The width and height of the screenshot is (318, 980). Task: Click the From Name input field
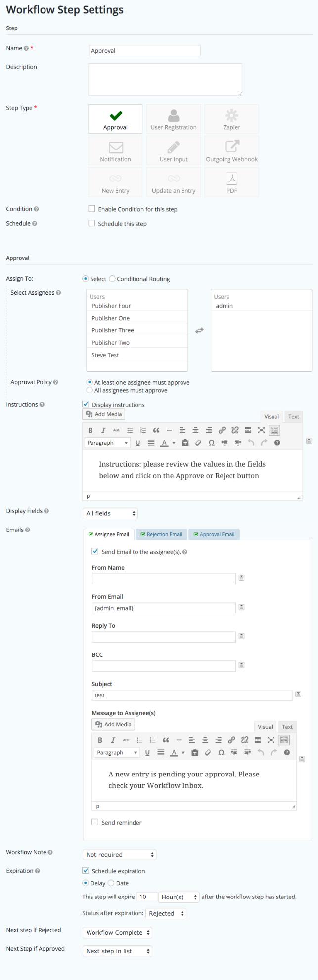point(164,578)
